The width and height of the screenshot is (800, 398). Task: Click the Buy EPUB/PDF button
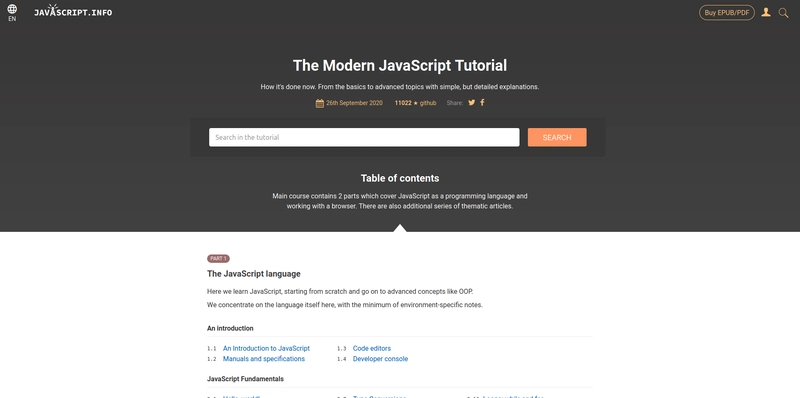pyautogui.click(x=727, y=13)
